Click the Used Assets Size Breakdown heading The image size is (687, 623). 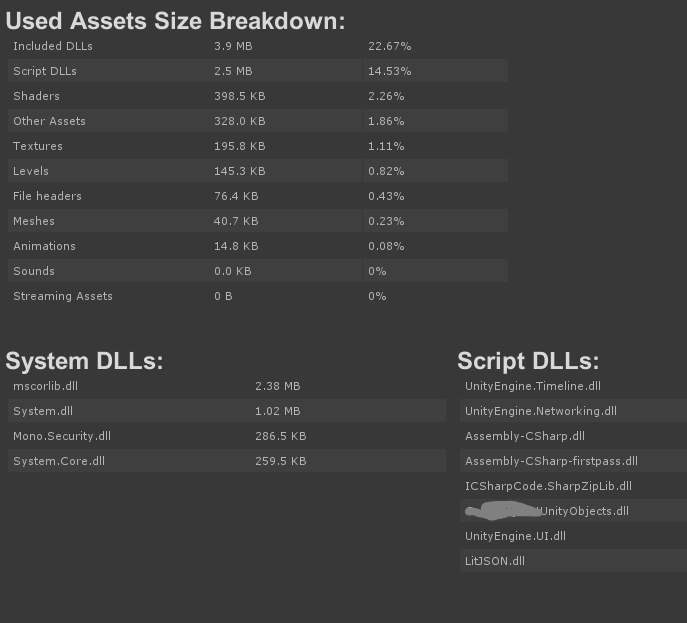coord(176,21)
